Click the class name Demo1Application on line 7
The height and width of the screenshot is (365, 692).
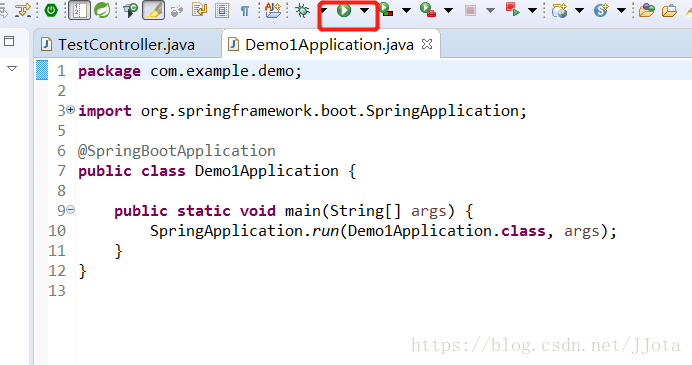tap(267, 171)
